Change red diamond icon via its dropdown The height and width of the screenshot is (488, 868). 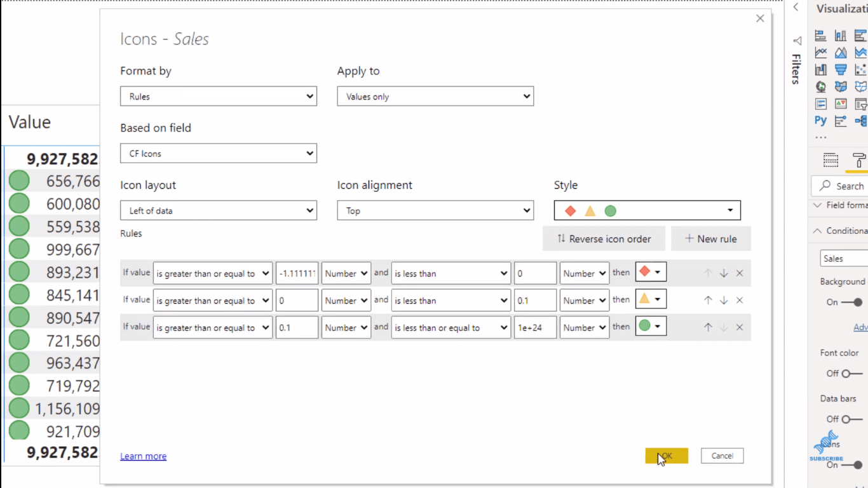[651, 273]
